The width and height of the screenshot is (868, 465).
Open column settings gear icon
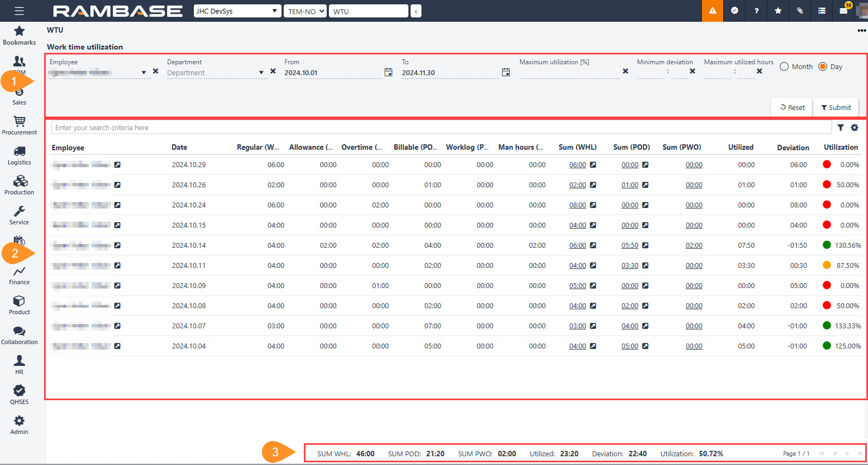pos(854,127)
